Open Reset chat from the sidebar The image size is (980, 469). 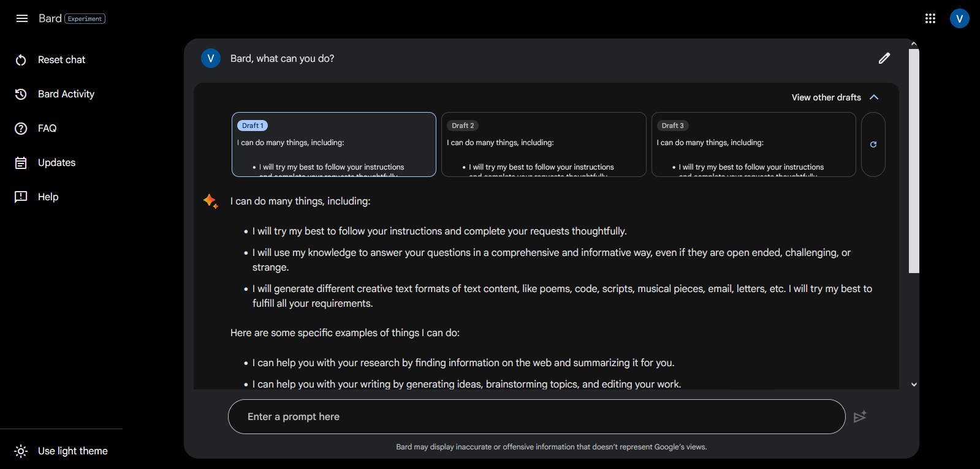(61, 60)
